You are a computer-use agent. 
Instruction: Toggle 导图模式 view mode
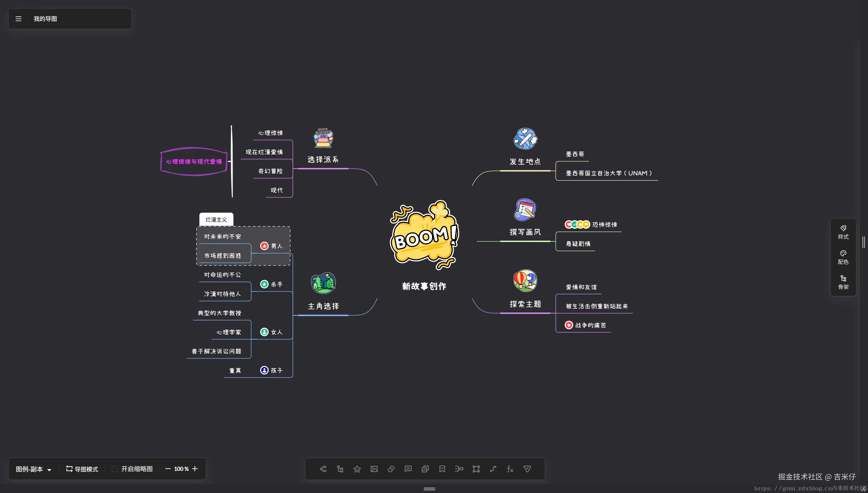82,469
